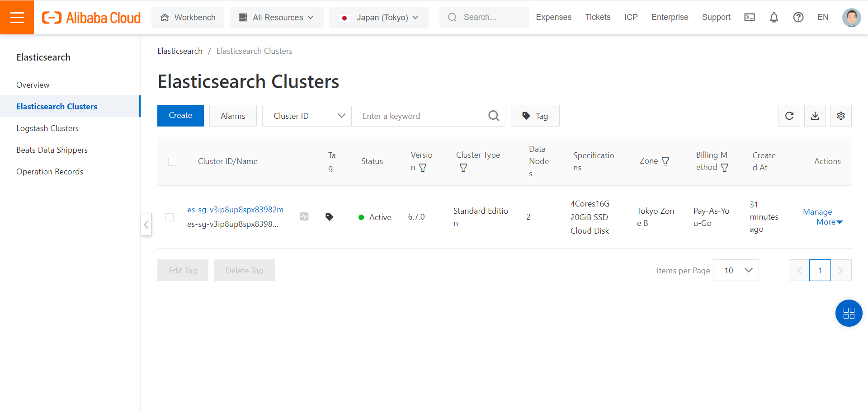The image size is (868, 413).
Task: Switch language via EN
Action: click(x=823, y=17)
